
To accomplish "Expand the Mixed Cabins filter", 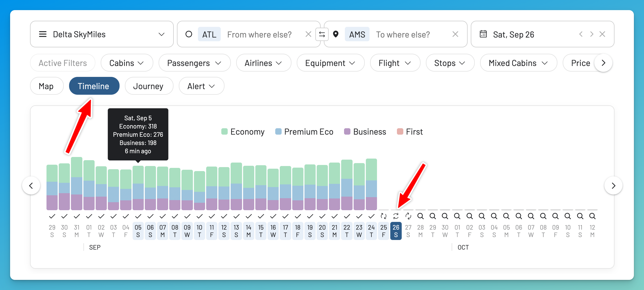I will pos(519,63).
